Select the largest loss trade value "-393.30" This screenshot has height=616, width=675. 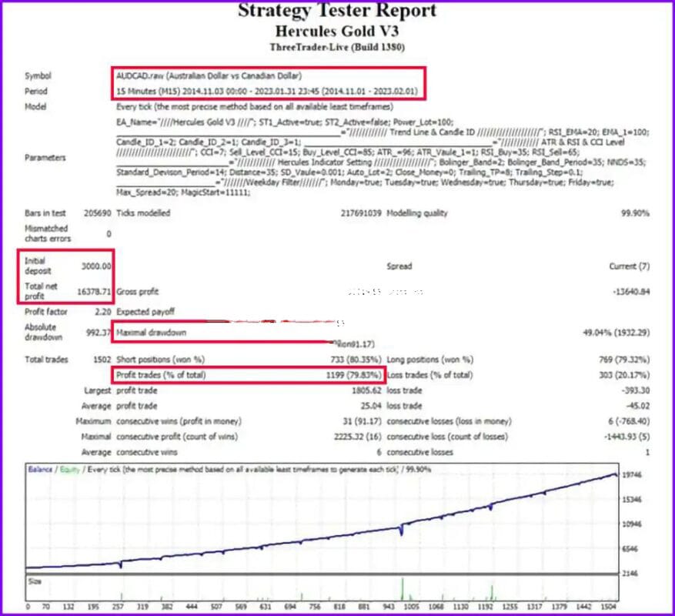[x=636, y=390]
